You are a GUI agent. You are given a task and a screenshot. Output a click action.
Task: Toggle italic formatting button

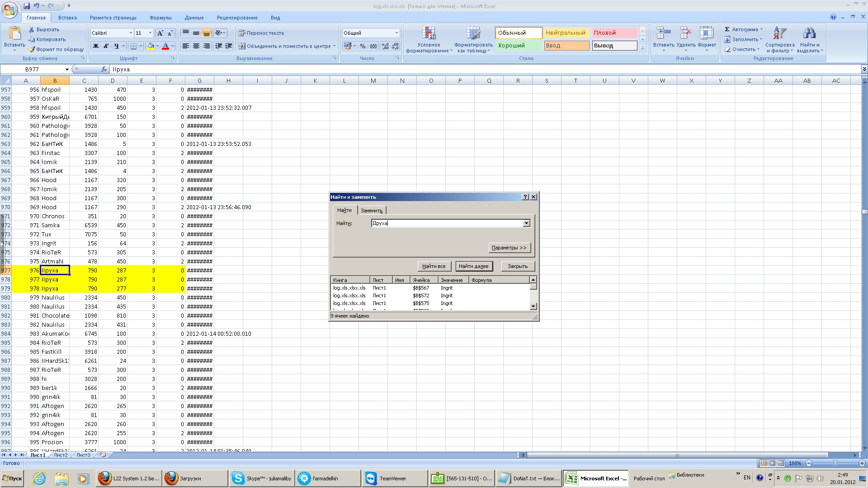[x=106, y=46]
